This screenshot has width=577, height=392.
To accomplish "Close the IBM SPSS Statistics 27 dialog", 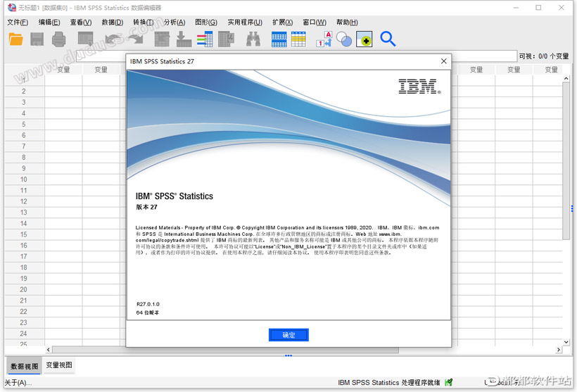I will pos(444,61).
